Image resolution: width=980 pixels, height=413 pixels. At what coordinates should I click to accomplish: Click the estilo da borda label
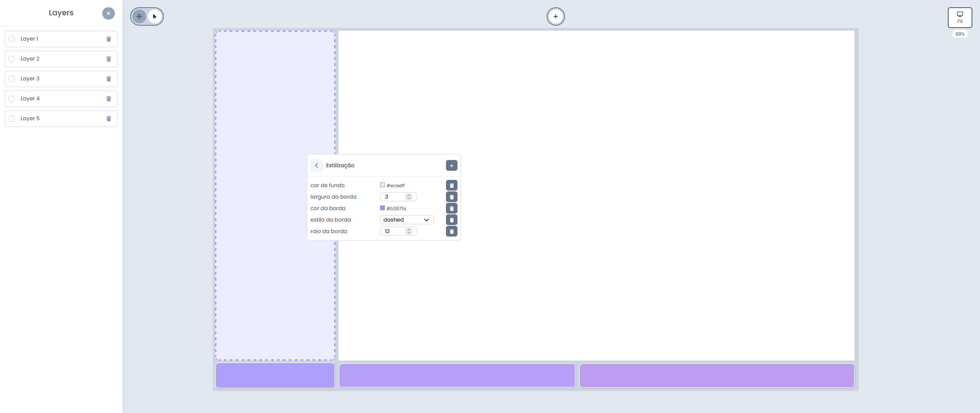pyautogui.click(x=330, y=220)
